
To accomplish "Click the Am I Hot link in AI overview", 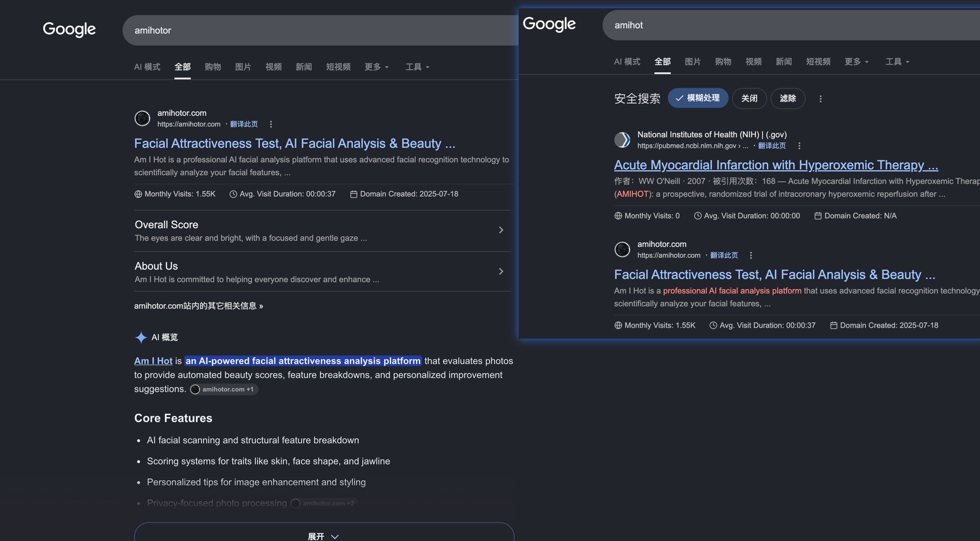I will [153, 361].
